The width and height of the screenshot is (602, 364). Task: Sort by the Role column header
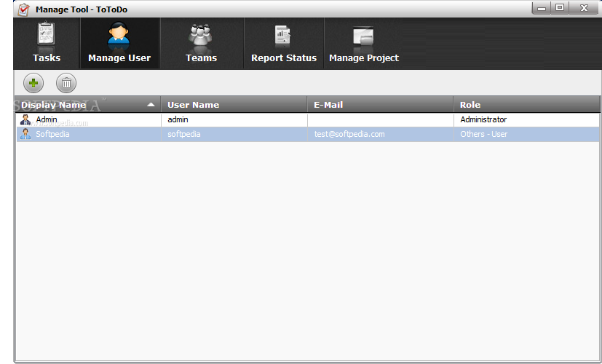click(x=526, y=104)
